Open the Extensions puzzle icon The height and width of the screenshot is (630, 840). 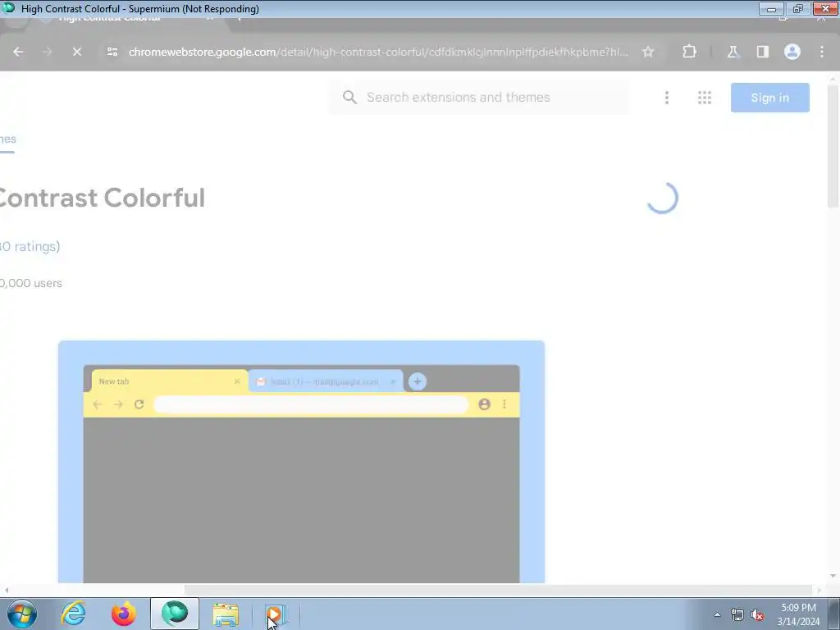point(689,52)
